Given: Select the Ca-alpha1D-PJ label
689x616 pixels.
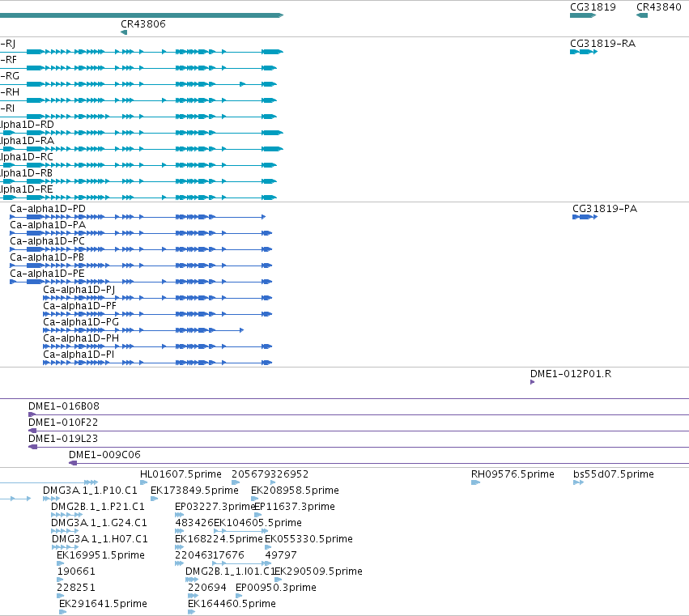Looking at the screenshot, I should click(x=79, y=290).
